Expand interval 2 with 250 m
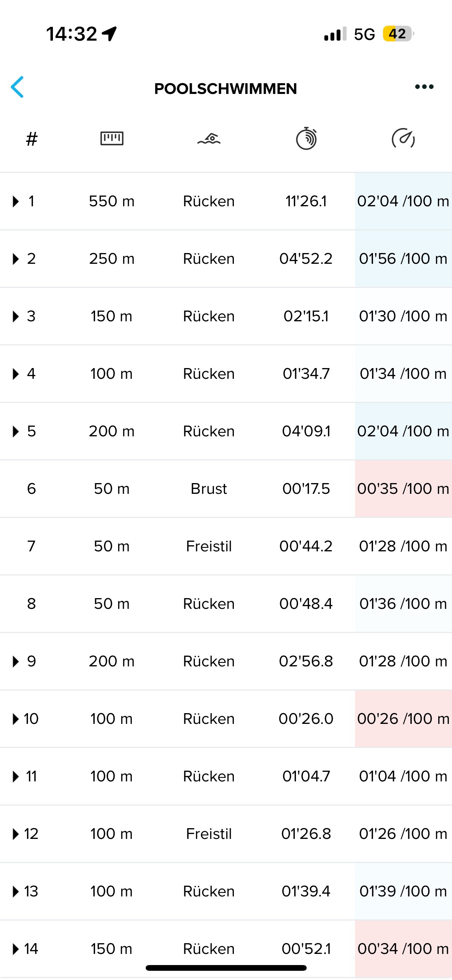Viewport: 452px width, 980px height. (226, 259)
